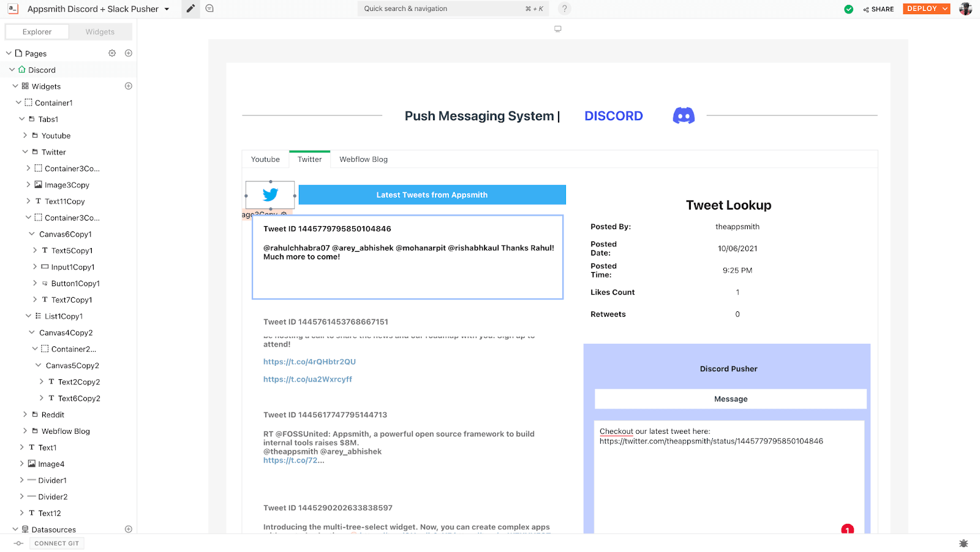The height and width of the screenshot is (552, 980).
Task: Collapse the Pages section
Action: (9, 53)
